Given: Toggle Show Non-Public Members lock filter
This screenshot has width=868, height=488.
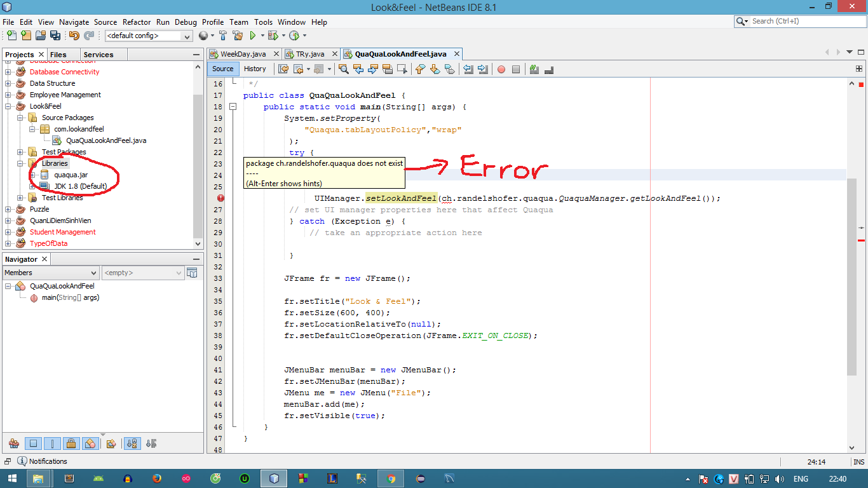Looking at the screenshot, I should point(71,444).
